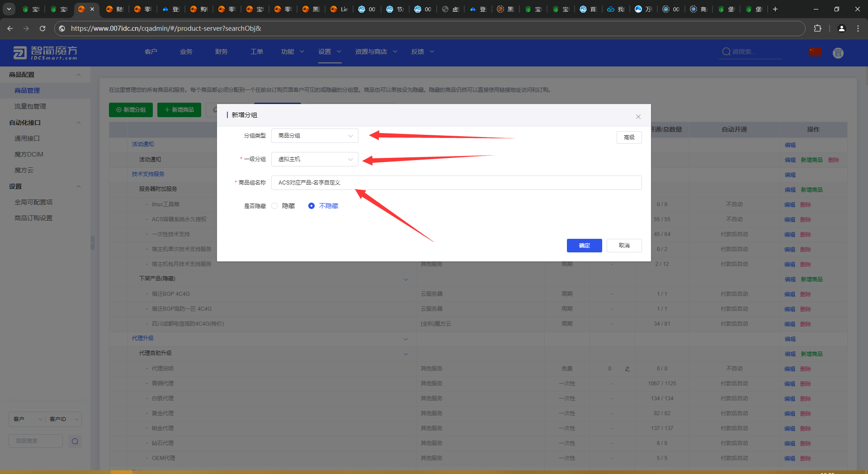Click the pencil edit icon in 代理说明 row
868x474 pixels.
pos(627,369)
